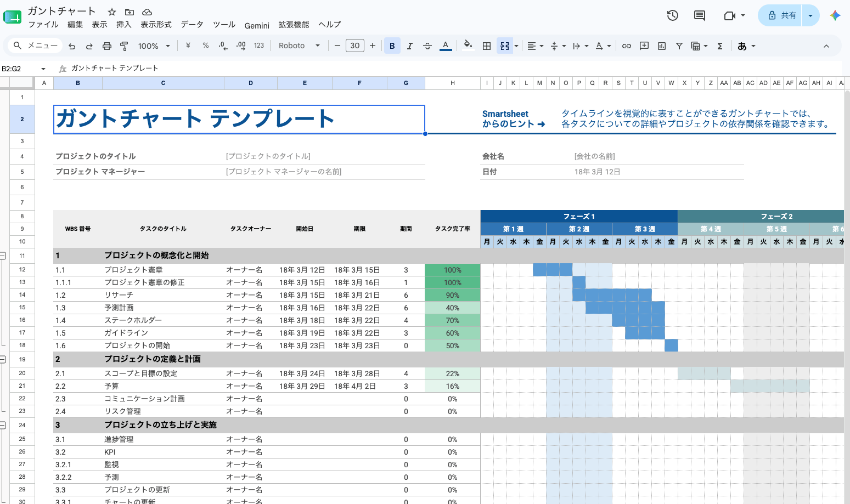Toggle italic formatting
Image resolution: width=850 pixels, height=504 pixels.
[409, 46]
